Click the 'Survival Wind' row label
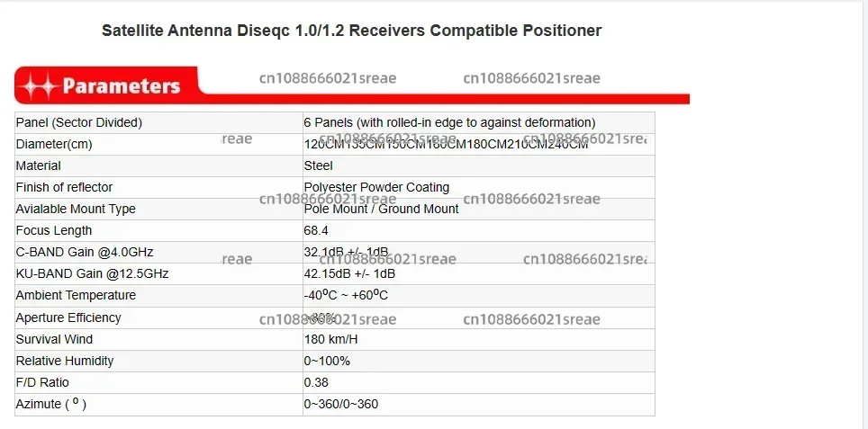This screenshot has height=429, width=868. pos(54,339)
